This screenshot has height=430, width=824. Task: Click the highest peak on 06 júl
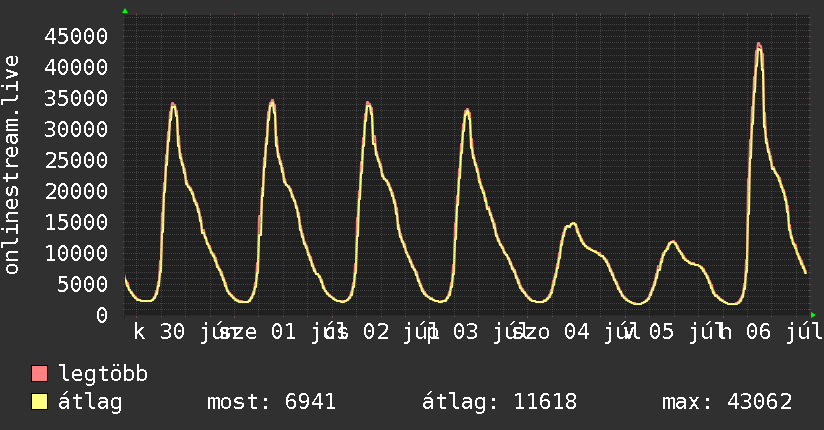tap(758, 45)
